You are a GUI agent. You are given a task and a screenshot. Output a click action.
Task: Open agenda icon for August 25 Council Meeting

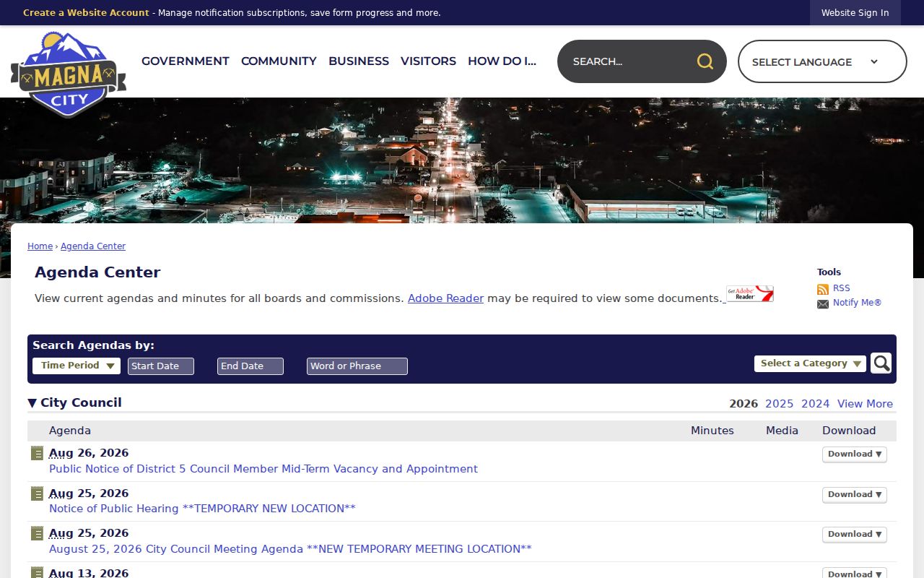38,534
